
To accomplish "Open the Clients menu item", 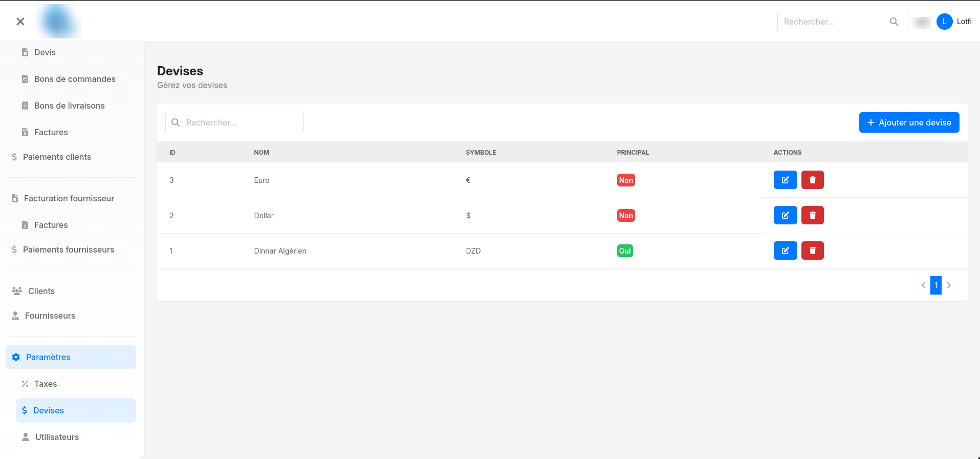I will (x=41, y=291).
